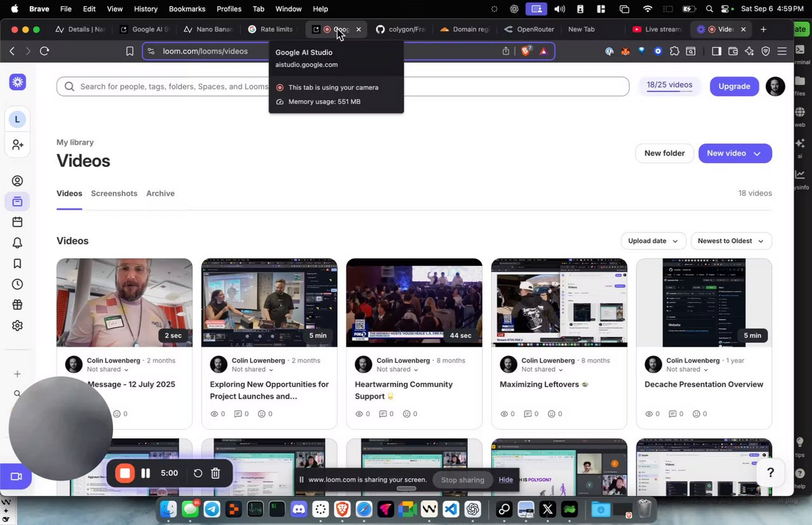Viewport: 812px width, 525px height.
Task: Click Hide link in screen sharing bar
Action: tap(506, 480)
